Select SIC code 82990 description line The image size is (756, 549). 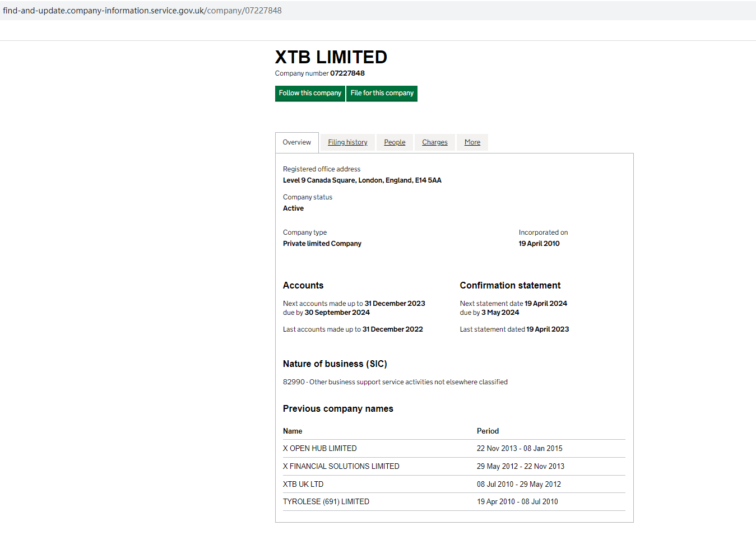click(395, 382)
